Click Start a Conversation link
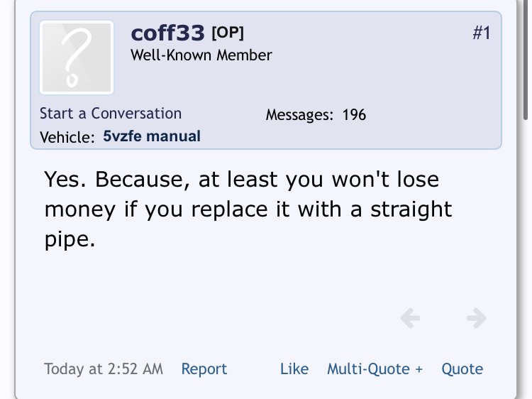Image resolution: width=532 pixels, height=399 pixels. tap(111, 114)
